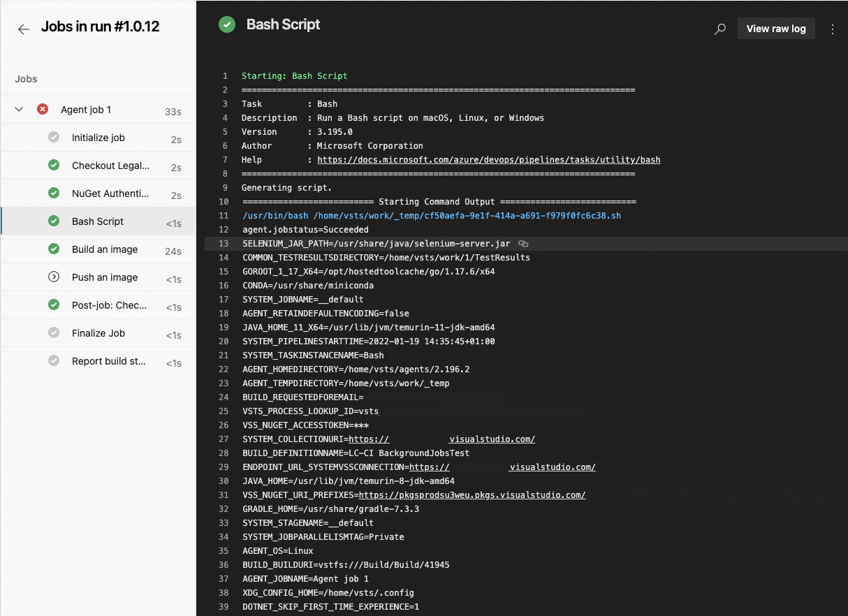This screenshot has height=616, width=848.
Task: Open the Report build st... step
Action: [98, 361]
